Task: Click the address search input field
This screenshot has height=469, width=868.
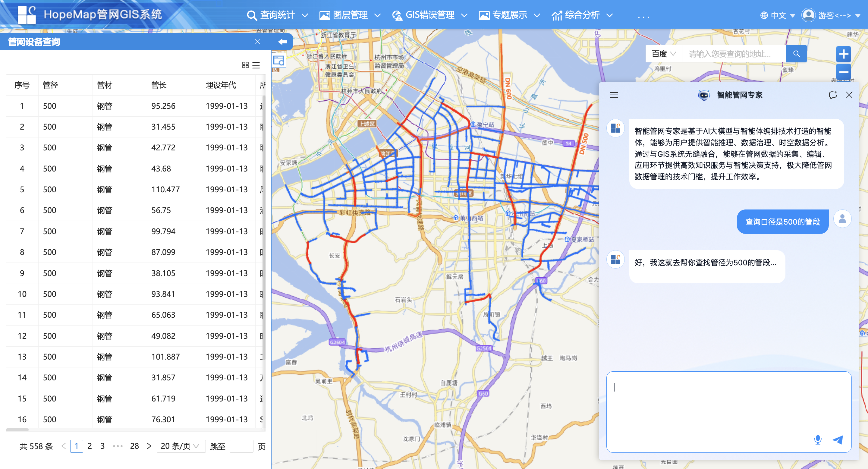Action: pos(734,54)
